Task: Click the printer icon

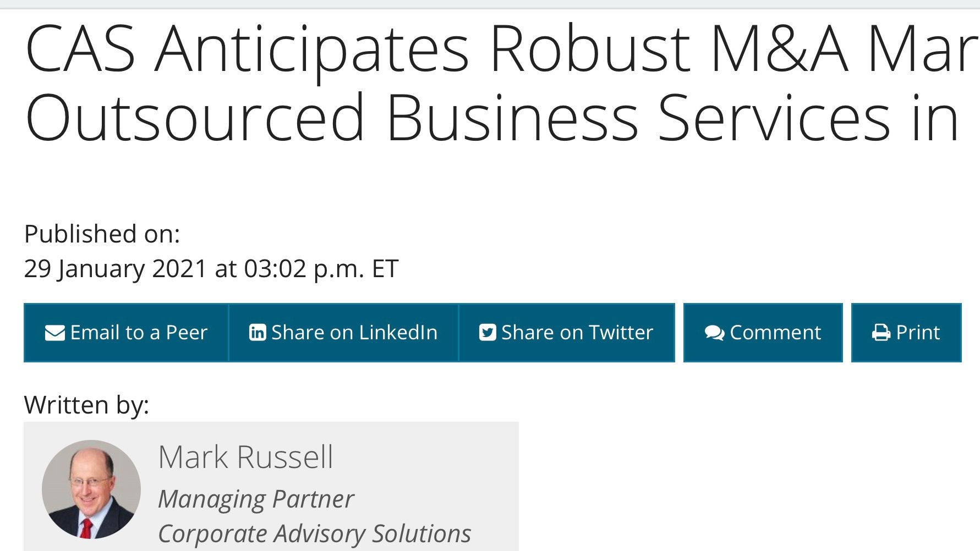Action: pyautogui.click(x=881, y=333)
